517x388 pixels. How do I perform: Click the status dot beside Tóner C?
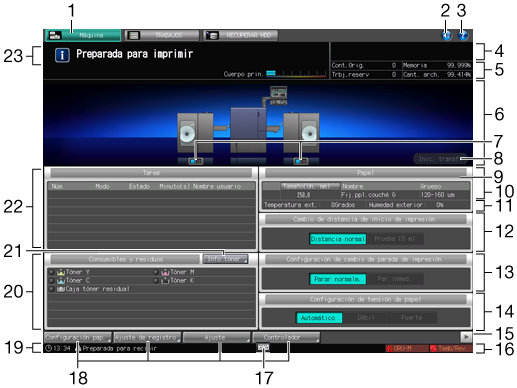[x=52, y=281]
